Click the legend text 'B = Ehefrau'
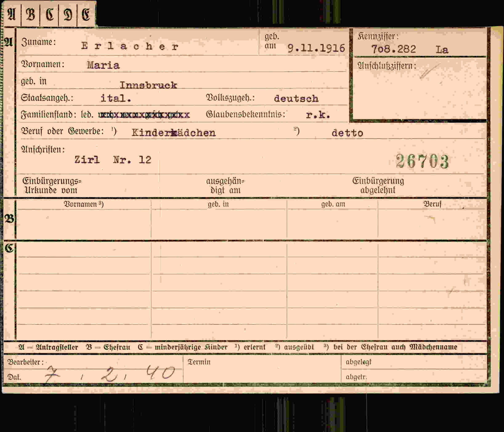 tap(108, 347)
